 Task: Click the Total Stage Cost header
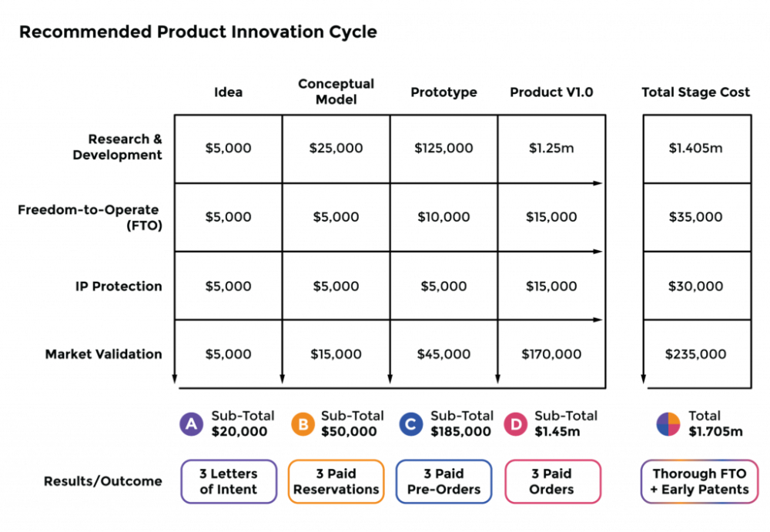[x=696, y=92]
